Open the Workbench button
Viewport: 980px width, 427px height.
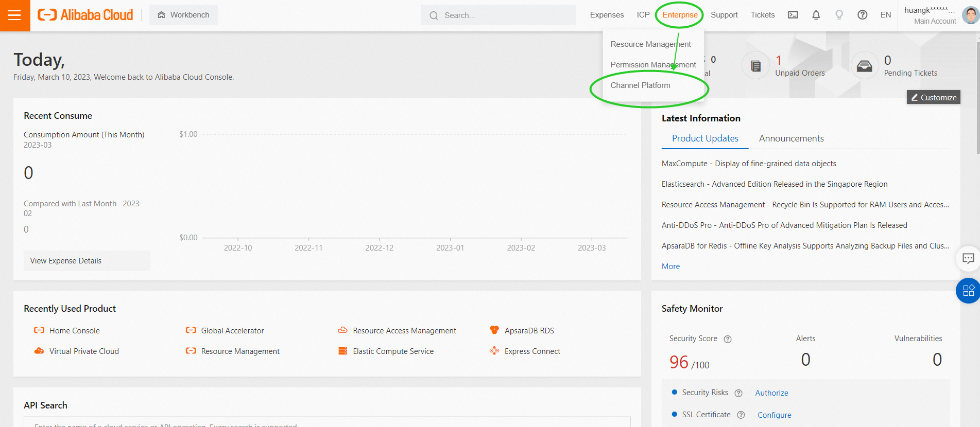pyautogui.click(x=183, y=15)
